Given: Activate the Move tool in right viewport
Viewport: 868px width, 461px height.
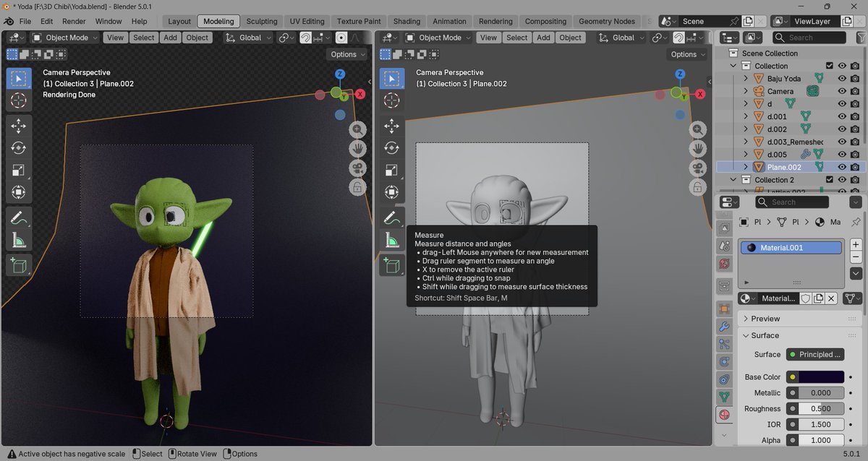Looking at the screenshot, I should 391,126.
